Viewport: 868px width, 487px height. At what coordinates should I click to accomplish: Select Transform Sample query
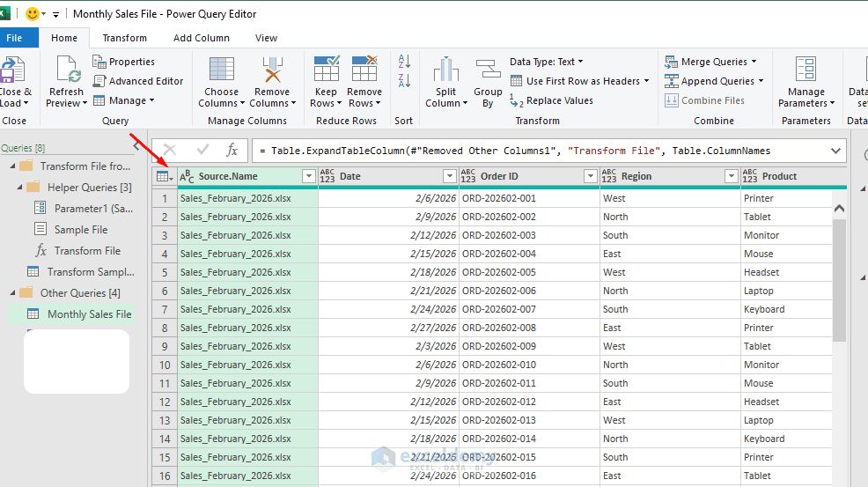coord(80,271)
